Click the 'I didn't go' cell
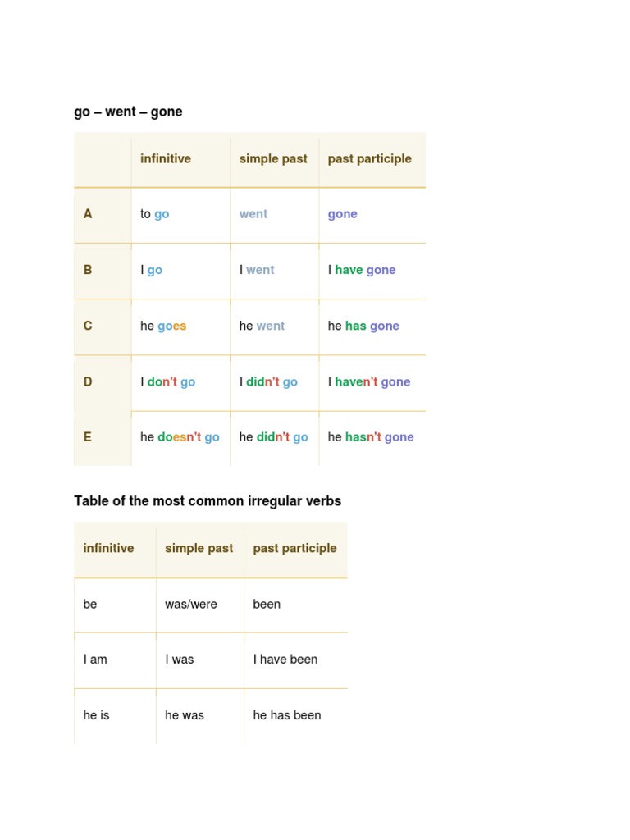Viewport: 630px width, 840px height. click(268, 381)
